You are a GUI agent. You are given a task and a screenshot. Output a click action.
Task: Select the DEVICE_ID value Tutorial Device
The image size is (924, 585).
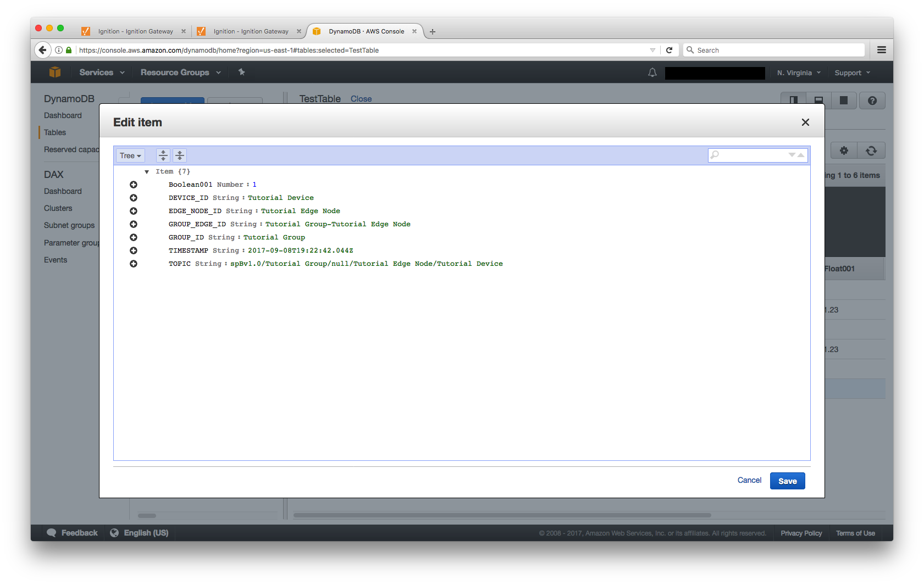point(280,198)
